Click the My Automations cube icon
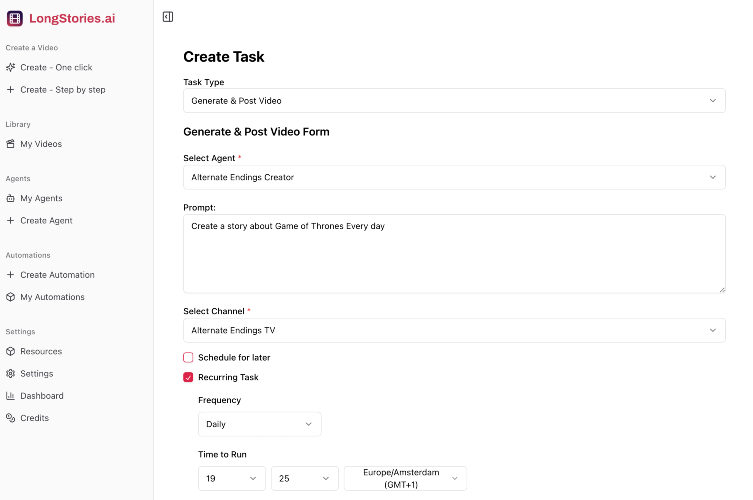The image size is (753, 500). click(x=10, y=297)
